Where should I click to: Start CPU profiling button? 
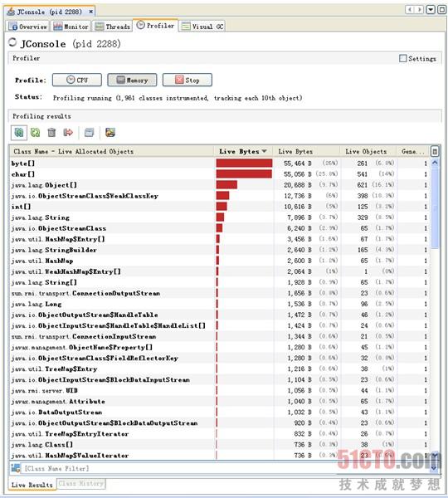coord(77,80)
